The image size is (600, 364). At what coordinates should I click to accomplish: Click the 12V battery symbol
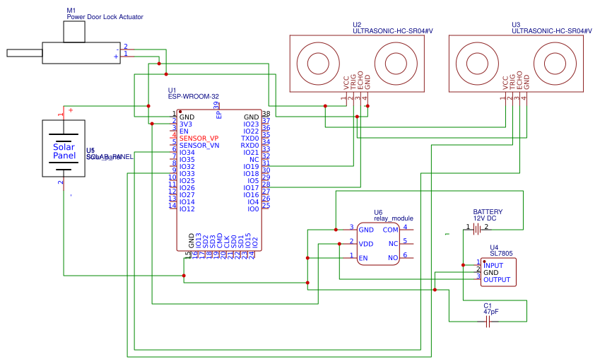tap(477, 229)
